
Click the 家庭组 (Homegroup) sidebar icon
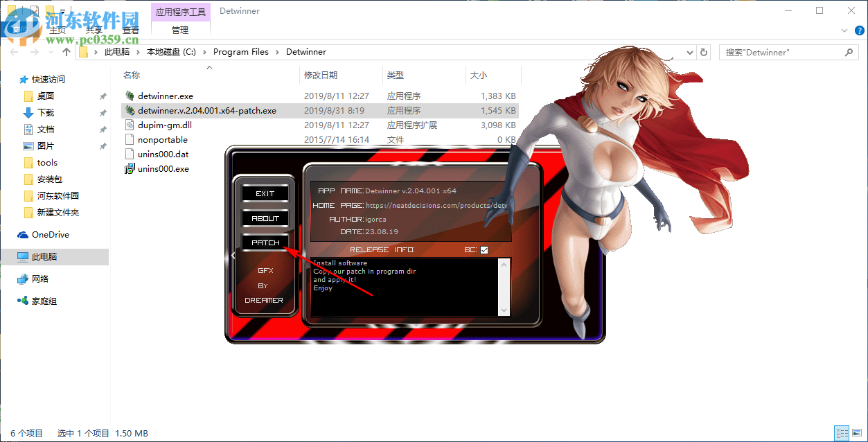[x=23, y=301]
